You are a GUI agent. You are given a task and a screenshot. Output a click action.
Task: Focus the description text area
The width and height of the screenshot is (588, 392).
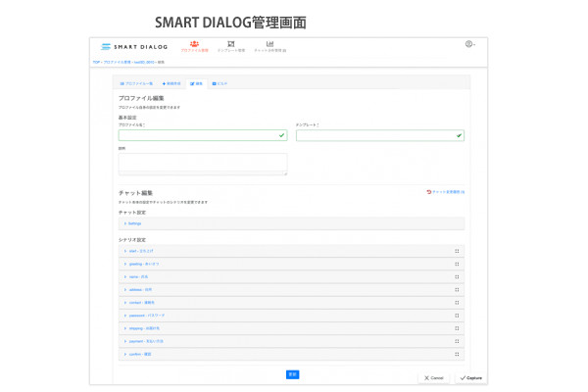[203, 164]
